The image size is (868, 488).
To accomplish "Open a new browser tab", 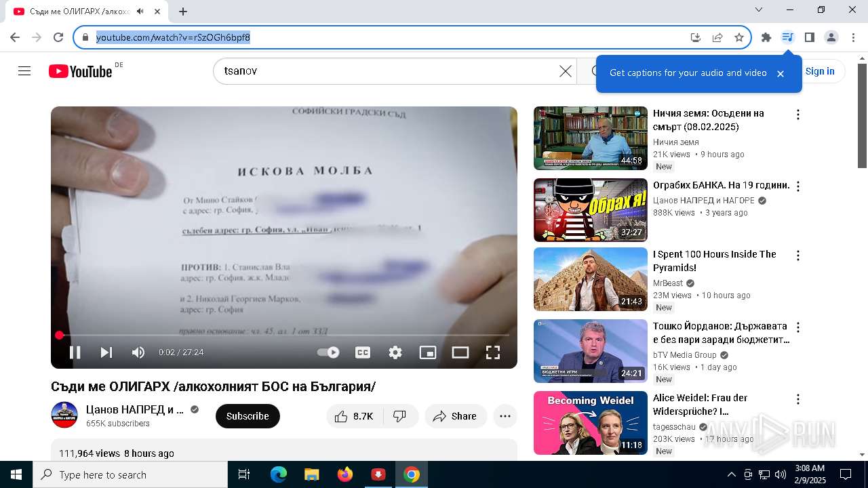I will pyautogui.click(x=183, y=12).
